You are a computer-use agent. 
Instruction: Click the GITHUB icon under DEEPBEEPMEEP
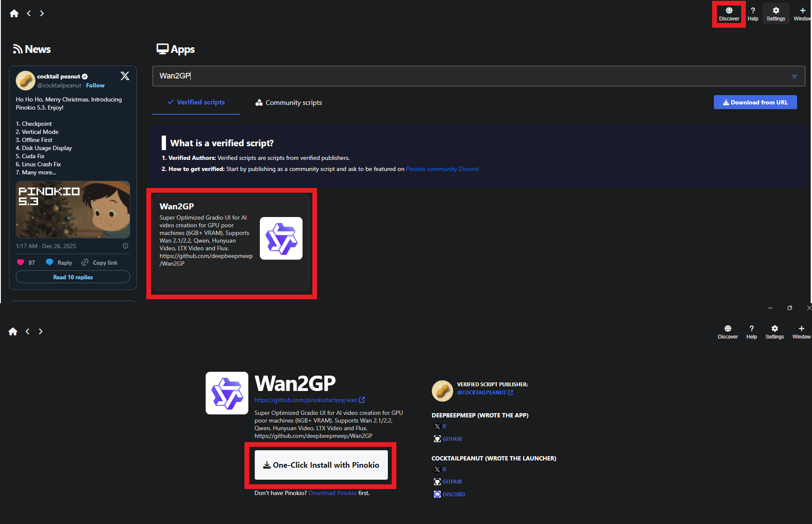437,439
